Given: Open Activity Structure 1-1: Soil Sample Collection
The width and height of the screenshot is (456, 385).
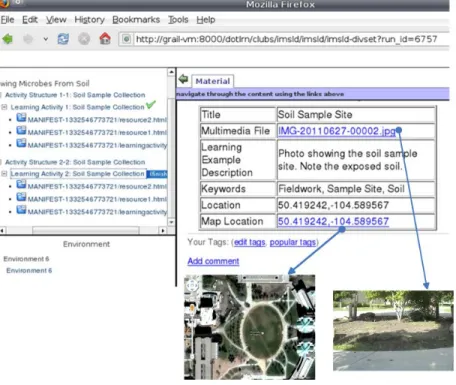Looking at the screenshot, I should pos(75,95).
